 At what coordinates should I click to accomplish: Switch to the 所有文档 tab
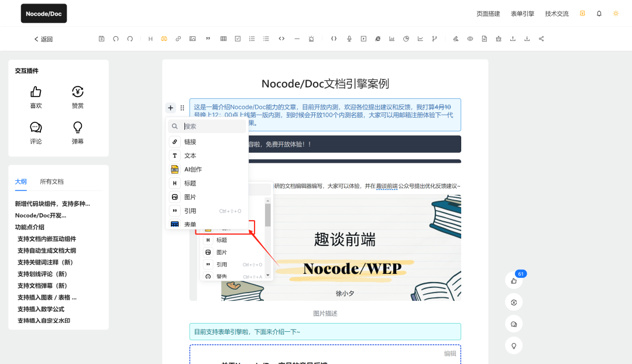pyautogui.click(x=51, y=181)
